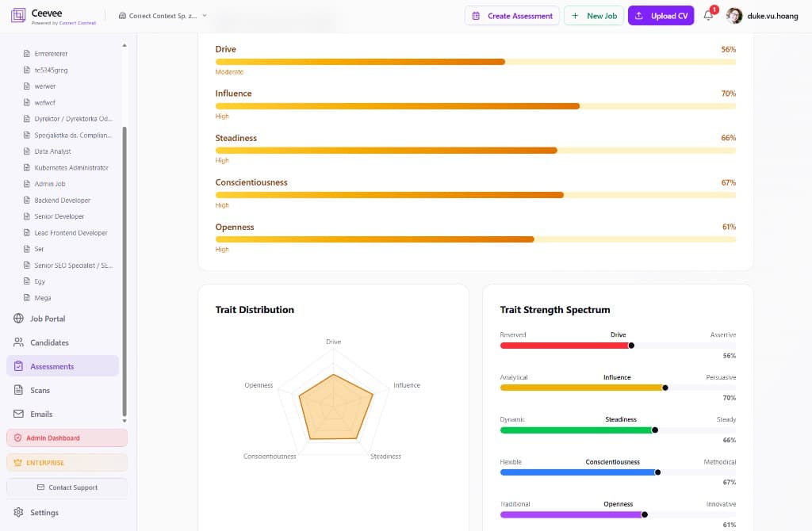The image size is (812, 531).
Task: Start a New Job
Action: click(x=594, y=16)
